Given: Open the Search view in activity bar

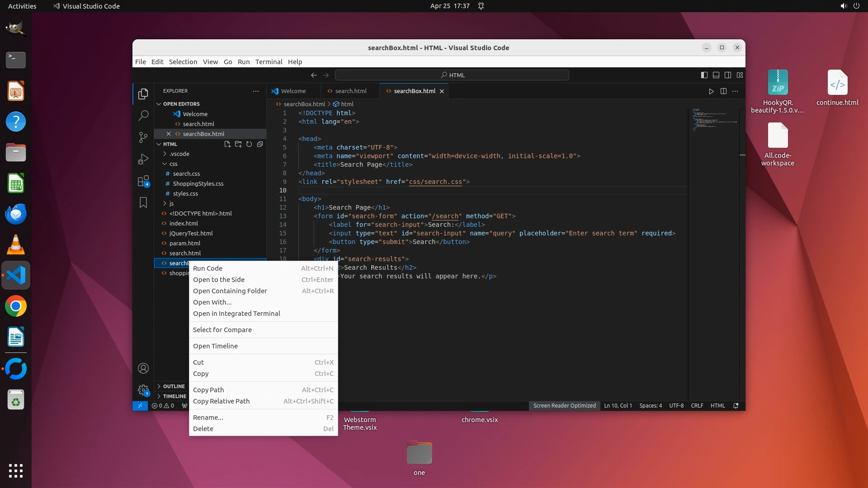Looking at the screenshot, I should 143,116.
